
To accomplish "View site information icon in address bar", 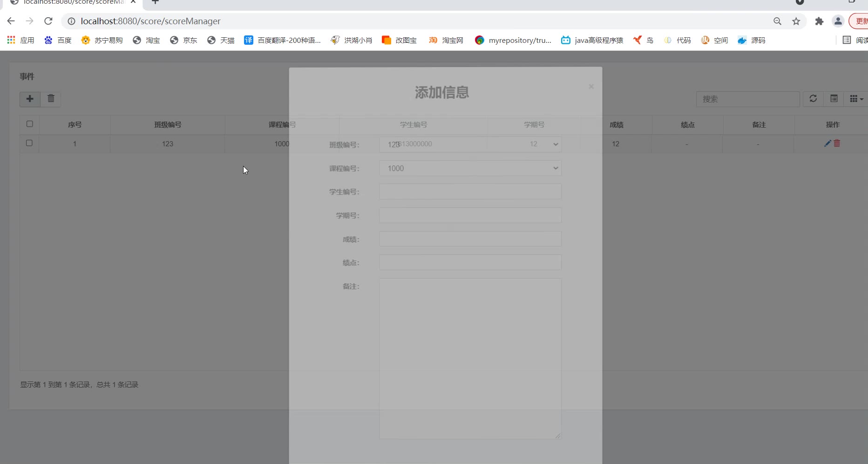I will (x=71, y=21).
